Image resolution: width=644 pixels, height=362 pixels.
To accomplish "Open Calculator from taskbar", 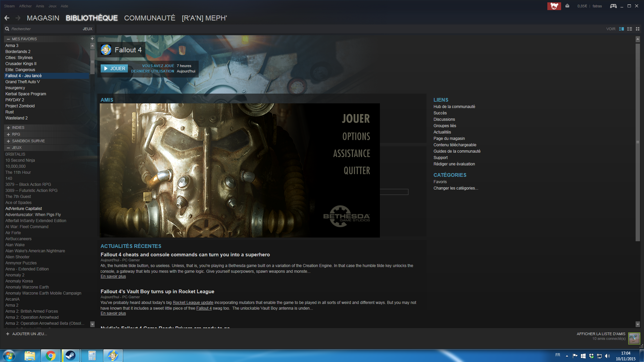I will pyautogui.click(x=92, y=356).
